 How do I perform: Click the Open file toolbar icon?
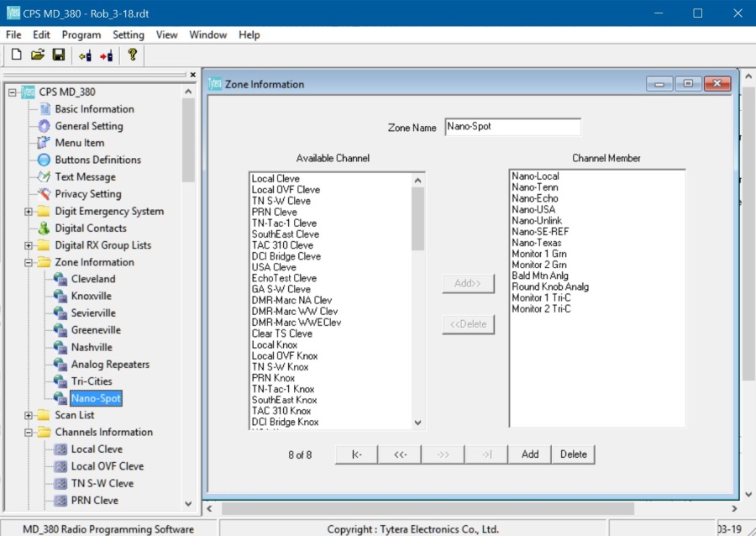(x=38, y=55)
